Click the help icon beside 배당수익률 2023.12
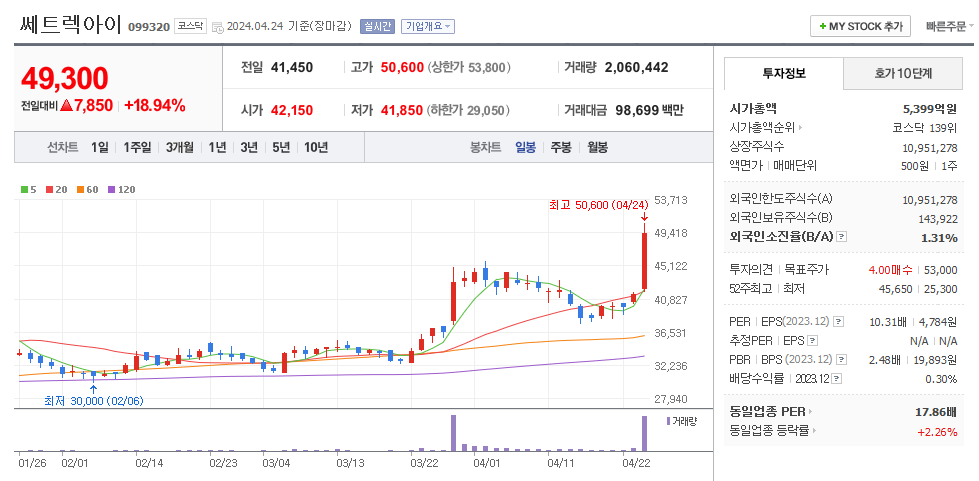Viewport: 979px width, 481px height. 837,379
